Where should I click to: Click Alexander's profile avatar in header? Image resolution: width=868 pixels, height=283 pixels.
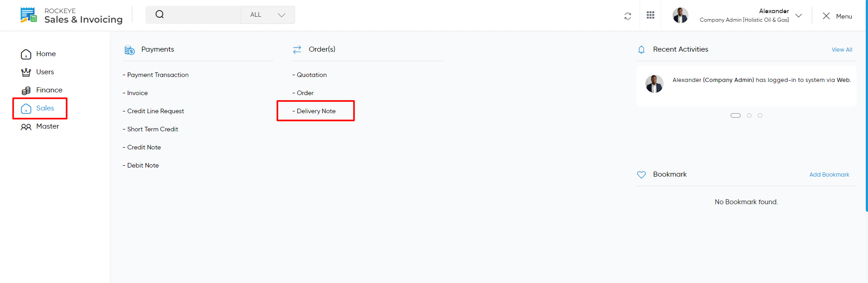click(x=680, y=15)
